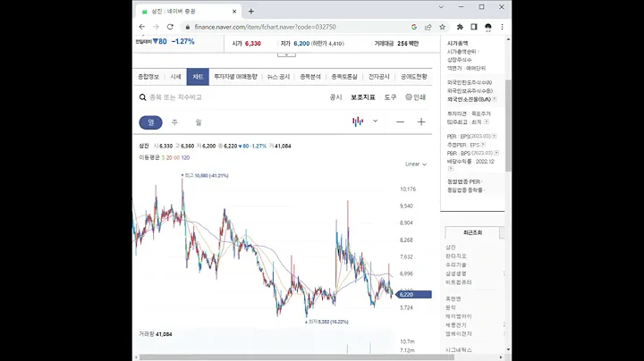Zoom out chart with minus icon

(400, 122)
